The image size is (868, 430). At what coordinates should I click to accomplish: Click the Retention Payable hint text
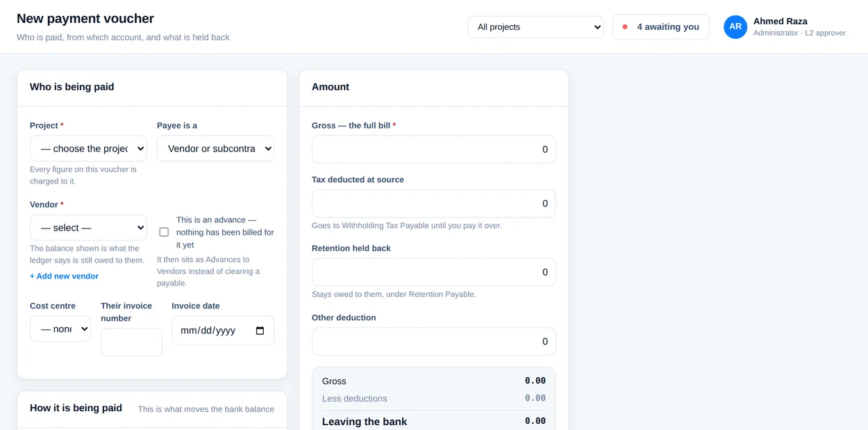[394, 295]
